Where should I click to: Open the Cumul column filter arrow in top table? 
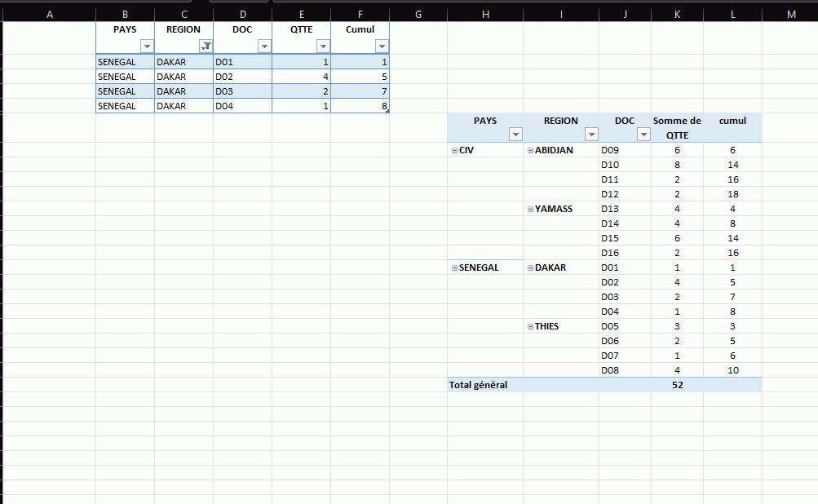coord(382,46)
